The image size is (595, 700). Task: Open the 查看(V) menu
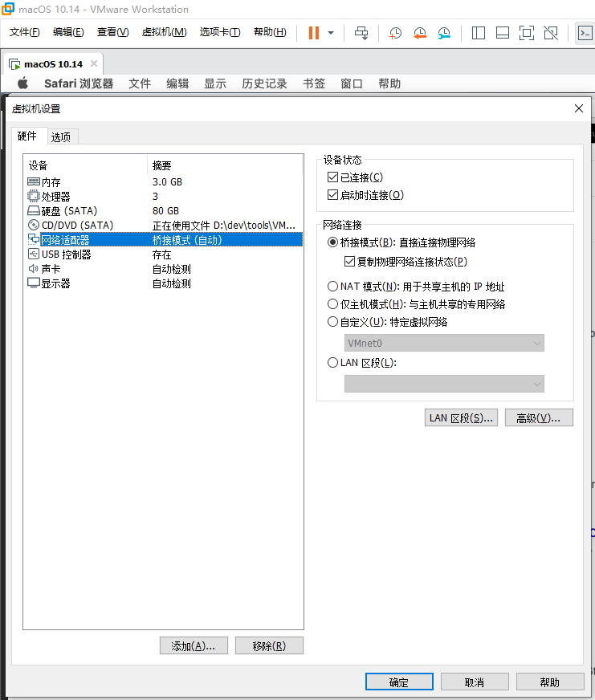(113, 32)
